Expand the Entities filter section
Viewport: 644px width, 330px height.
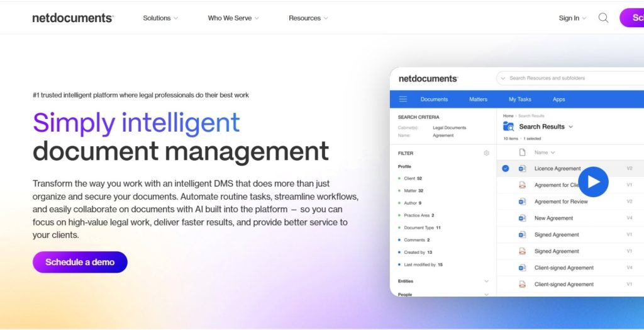(486, 282)
